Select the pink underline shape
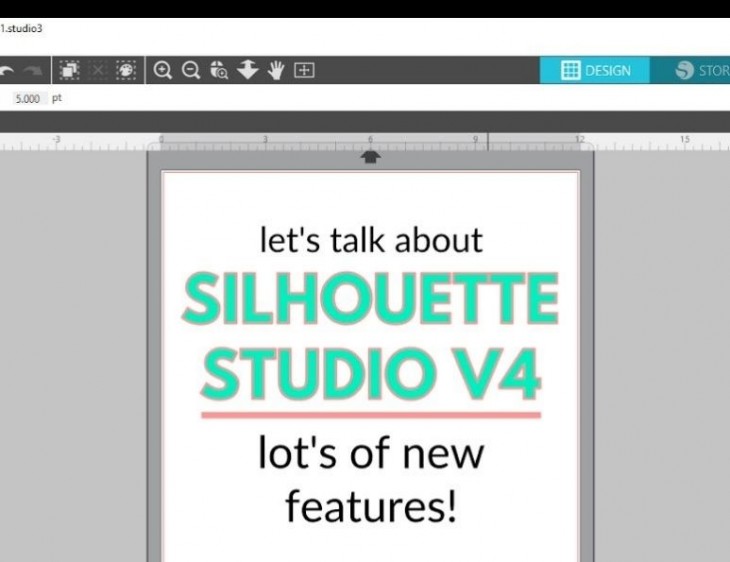Screen dimensions: 730x562 click(371, 415)
